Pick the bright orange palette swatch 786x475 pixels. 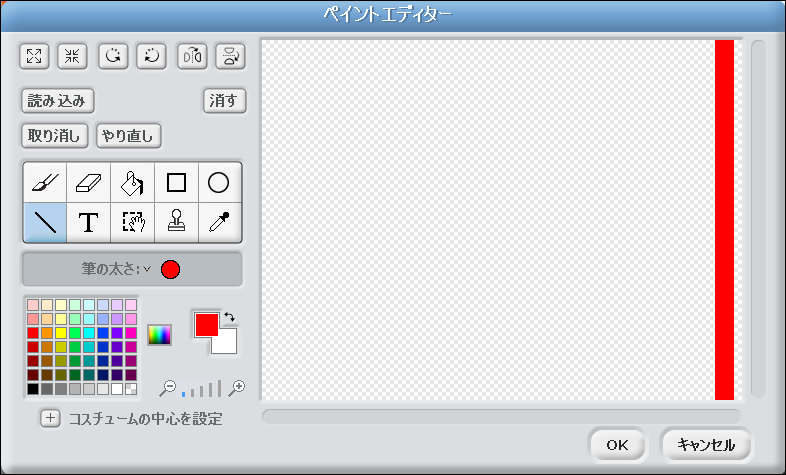47,333
